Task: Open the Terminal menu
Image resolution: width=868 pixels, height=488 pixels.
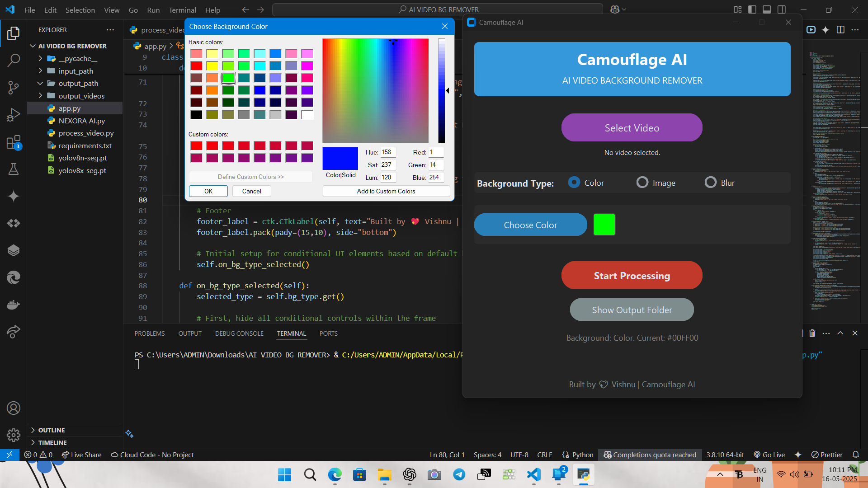Action: coord(182,10)
